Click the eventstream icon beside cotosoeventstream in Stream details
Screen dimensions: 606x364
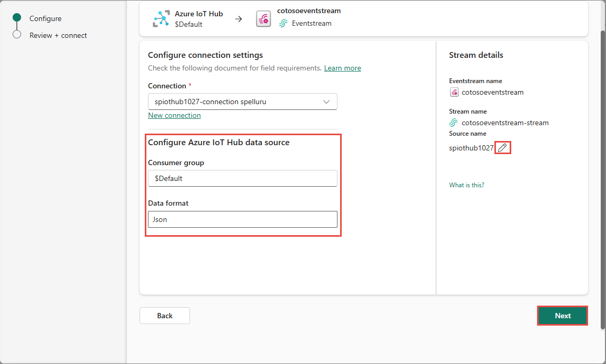pos(454,92)
